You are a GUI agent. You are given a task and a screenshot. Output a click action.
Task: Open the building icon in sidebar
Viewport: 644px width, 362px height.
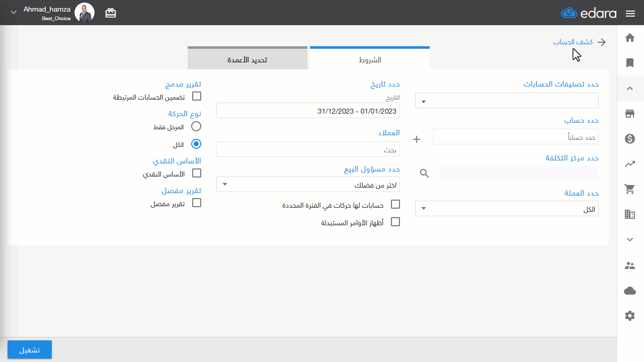[x=630, y=214]
